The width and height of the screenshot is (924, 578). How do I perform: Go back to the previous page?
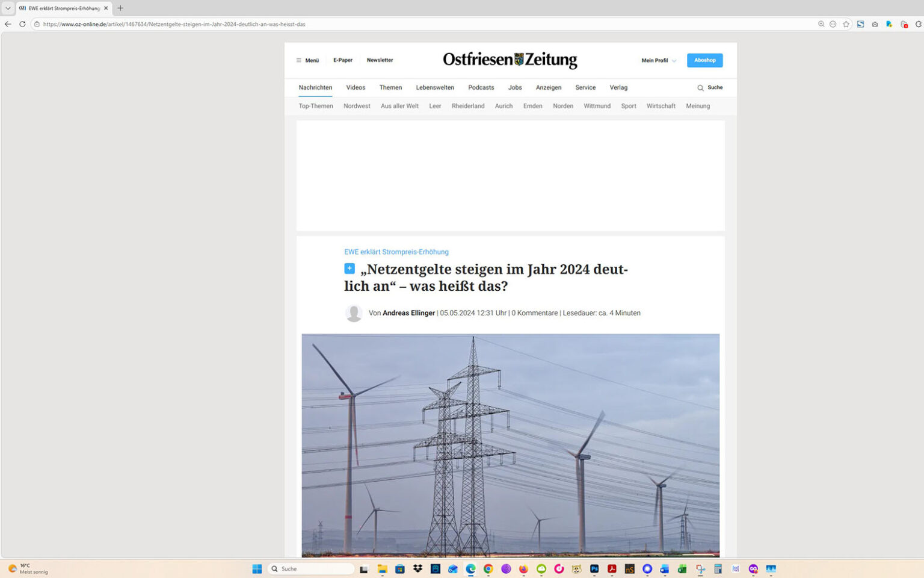(7, 24)
